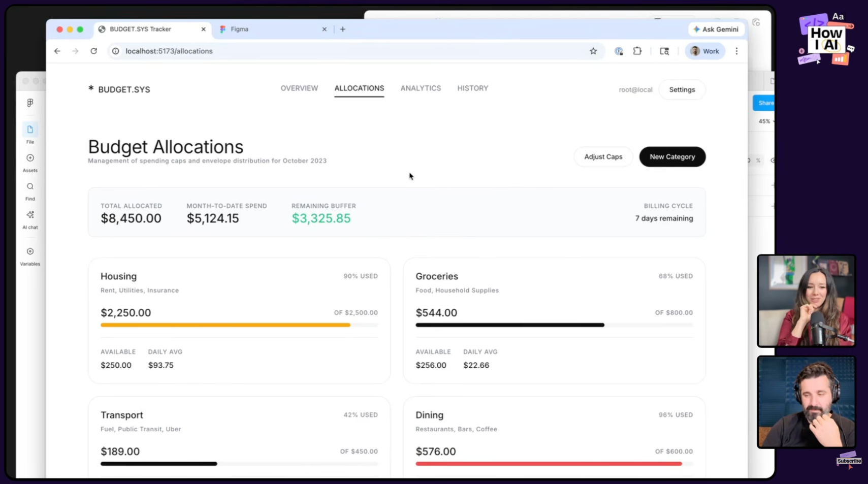
Task: Open the Assets panel in sidebar
Action: point(30,158)
